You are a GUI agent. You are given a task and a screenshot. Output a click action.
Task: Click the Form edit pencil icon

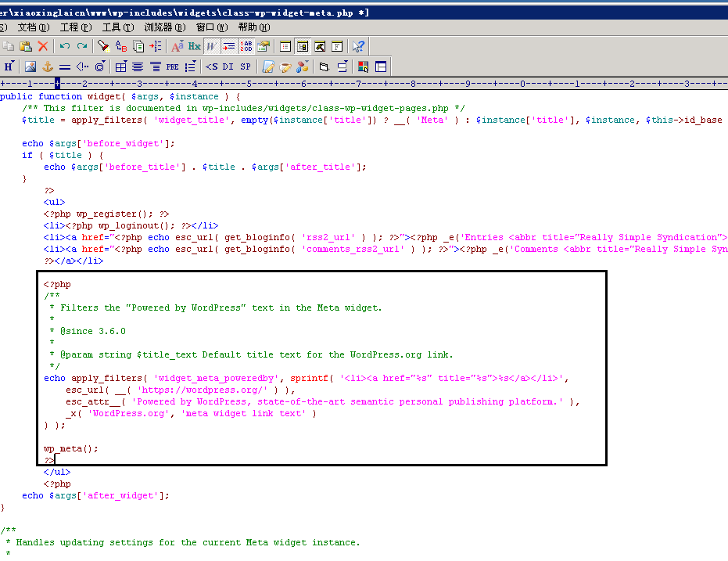coord(268,67)
